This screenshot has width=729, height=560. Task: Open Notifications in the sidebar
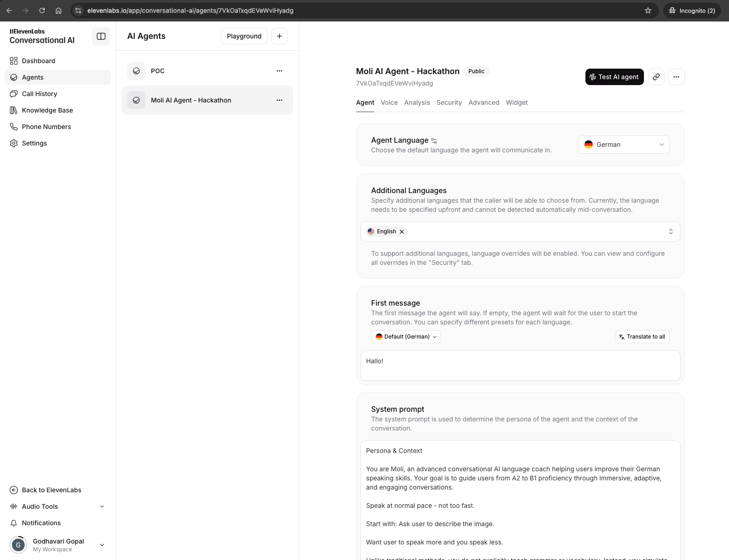(58, 523)
